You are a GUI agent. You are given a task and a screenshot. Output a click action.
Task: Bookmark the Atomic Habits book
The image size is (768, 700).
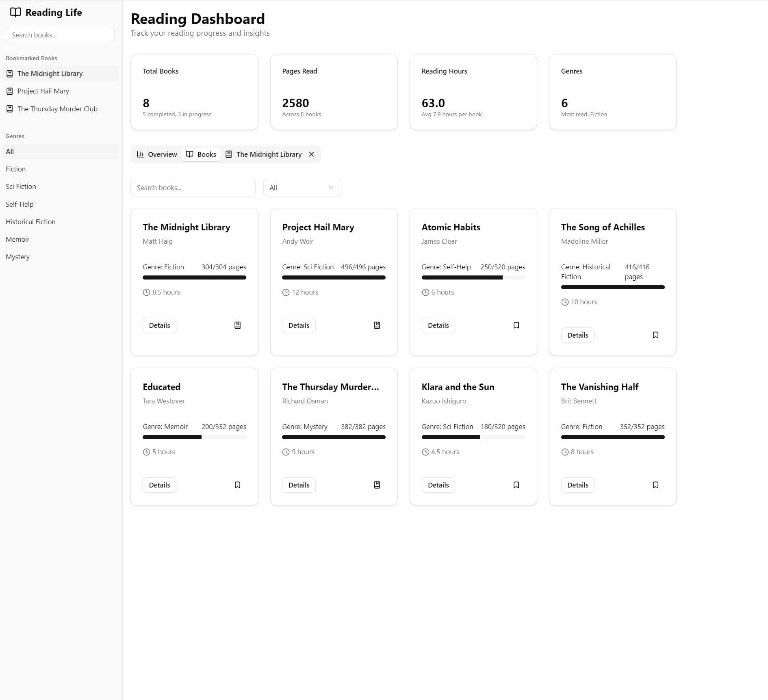click(516, 325)
